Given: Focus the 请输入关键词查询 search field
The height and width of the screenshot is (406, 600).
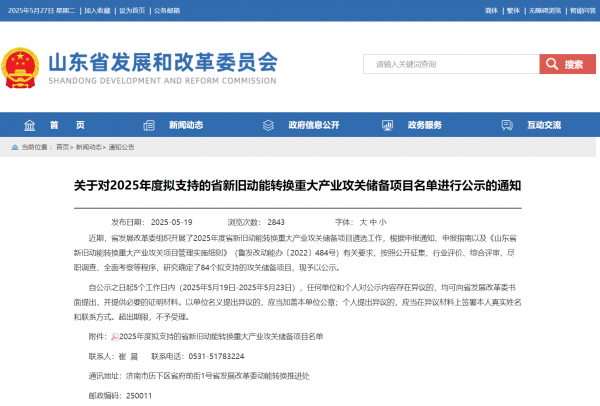Looking at the screenshot, I should (x=451, y=64).
